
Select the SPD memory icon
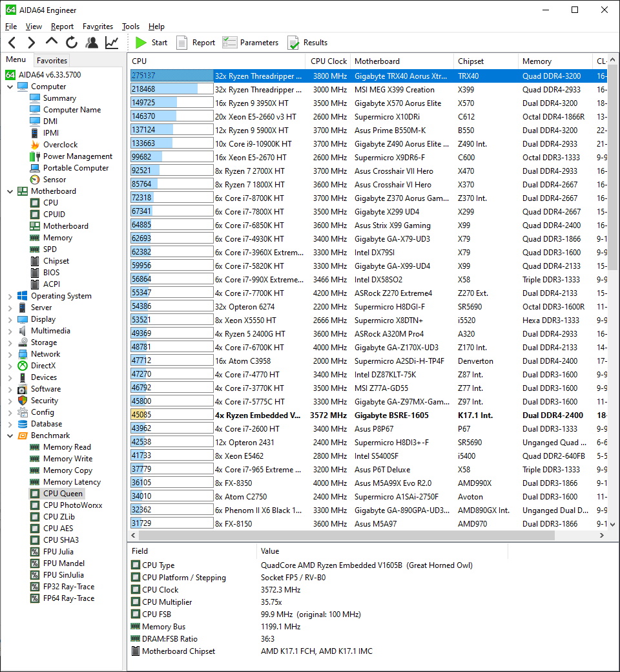tap(35, 249)
